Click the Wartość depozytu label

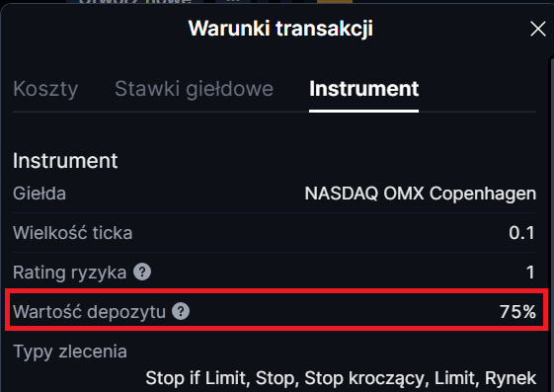pos(89,312)
